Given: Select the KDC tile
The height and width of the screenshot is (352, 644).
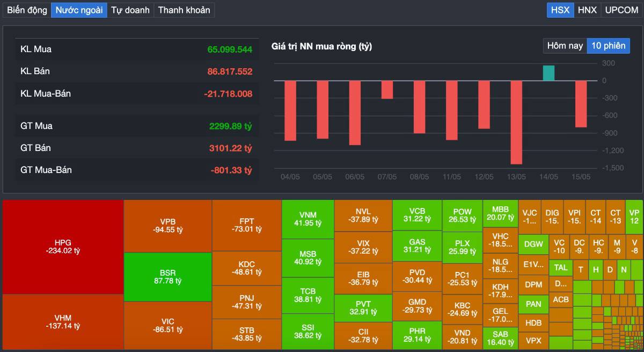Looking at the screenshot, I should click(x=247, y=268).
